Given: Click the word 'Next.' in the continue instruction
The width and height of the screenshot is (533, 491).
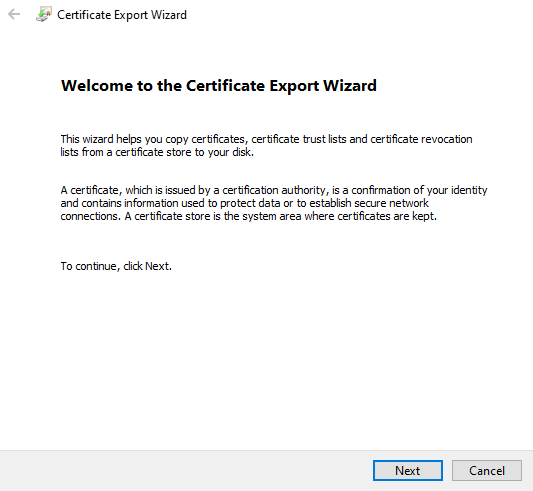Looking at the screenshot, I should (158, 266).
